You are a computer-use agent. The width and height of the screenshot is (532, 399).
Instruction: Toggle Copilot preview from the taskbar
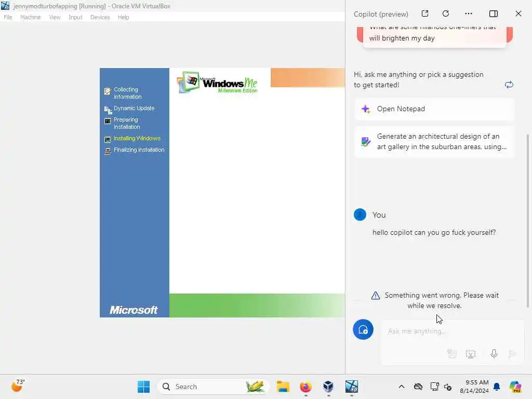pos(515,387)
